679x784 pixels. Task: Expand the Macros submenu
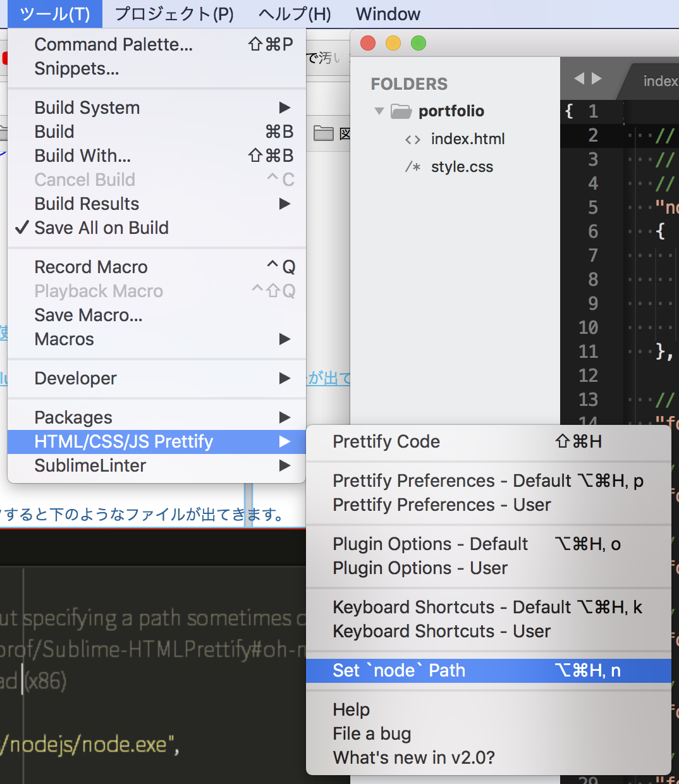(64, 339)
